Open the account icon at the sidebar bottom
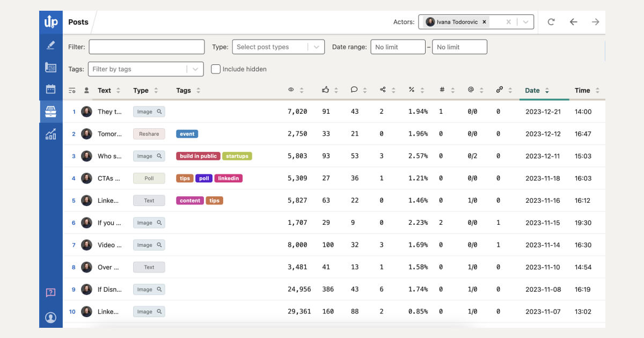This screenshot has width=644, height=338. [50, 317]
